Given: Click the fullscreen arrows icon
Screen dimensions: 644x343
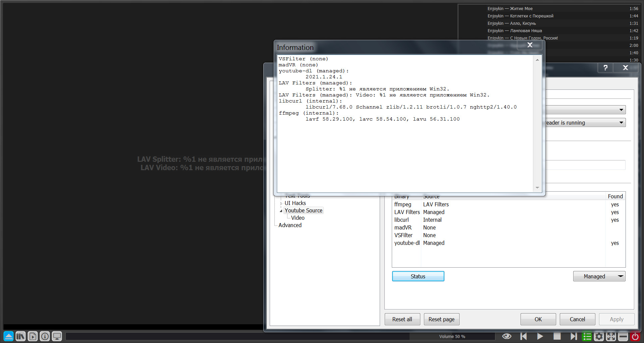Looking at the screenshot, I should 611,336.
